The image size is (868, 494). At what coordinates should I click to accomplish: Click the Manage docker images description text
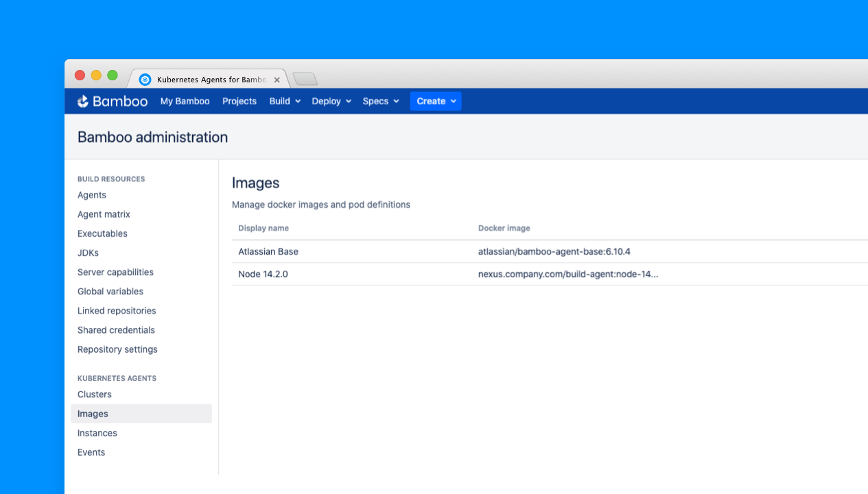click(321, 204)
